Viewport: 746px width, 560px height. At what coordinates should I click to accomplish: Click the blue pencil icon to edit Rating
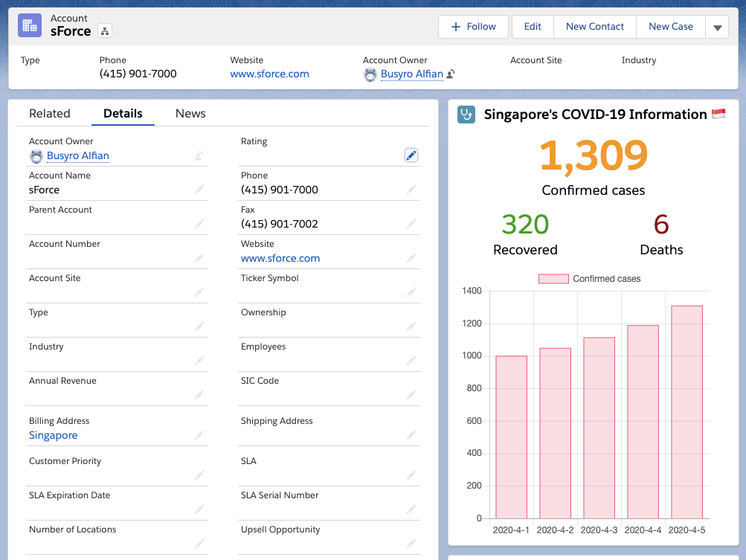411,155
